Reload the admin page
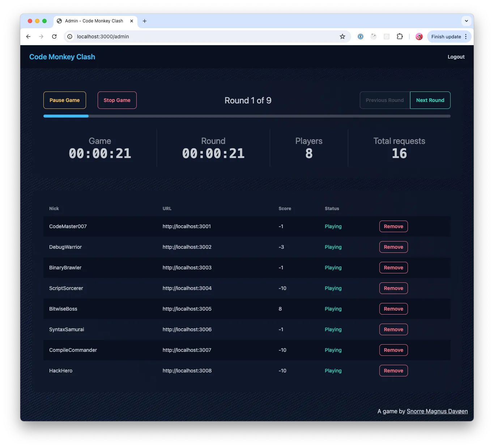494x448 pixels. coord(54,37)
